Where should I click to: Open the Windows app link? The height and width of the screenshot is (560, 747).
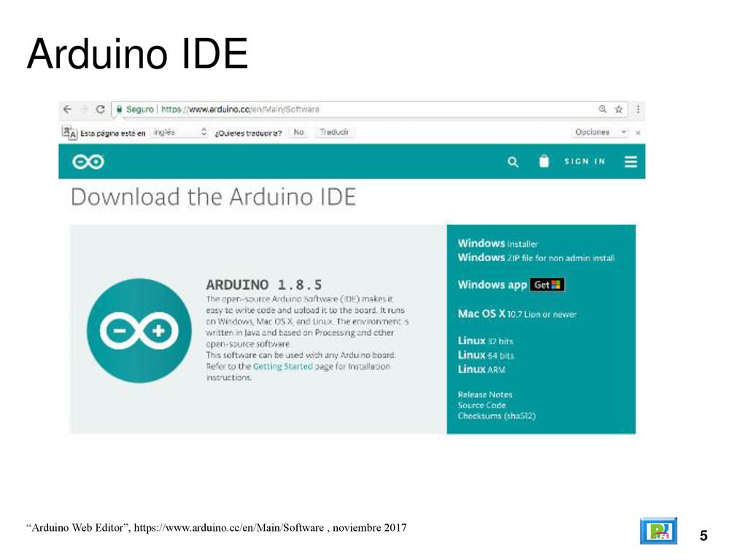tap(492, 285)
